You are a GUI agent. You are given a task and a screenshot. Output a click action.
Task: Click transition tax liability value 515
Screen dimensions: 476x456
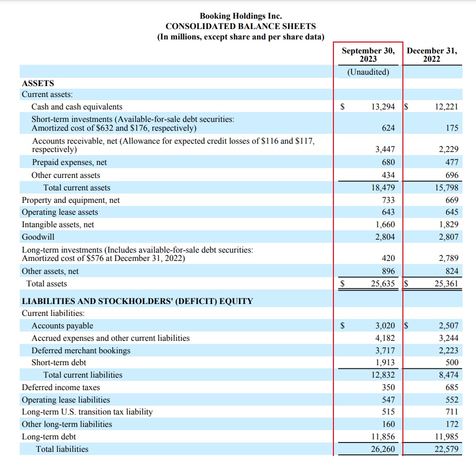pos(388,412)
